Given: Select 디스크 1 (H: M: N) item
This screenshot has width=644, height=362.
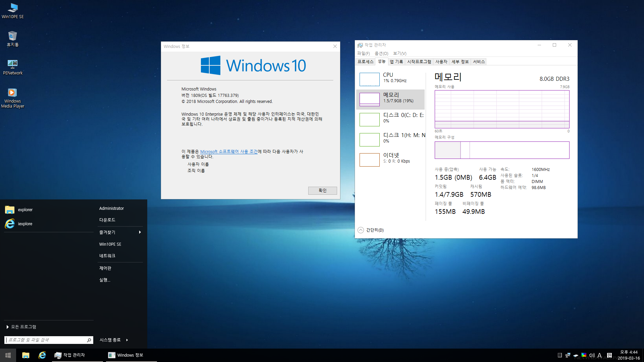Looking at the screenshot, I should [x=390, y=139].
